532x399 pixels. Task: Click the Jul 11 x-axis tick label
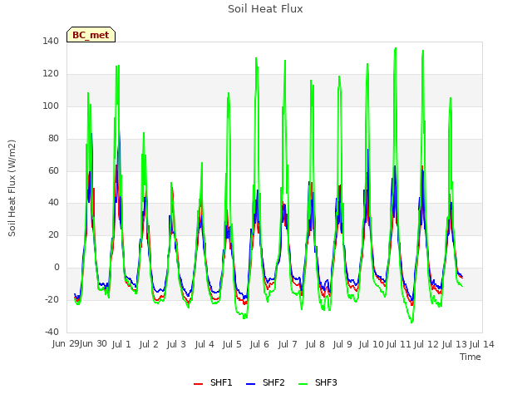(399, 344)
